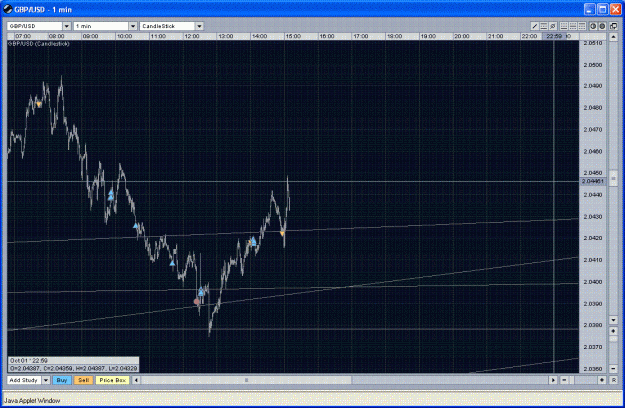Screen dimensions: 625x408
Task: Click the 2.04461 current price label
Action: (x=593, y=181)
